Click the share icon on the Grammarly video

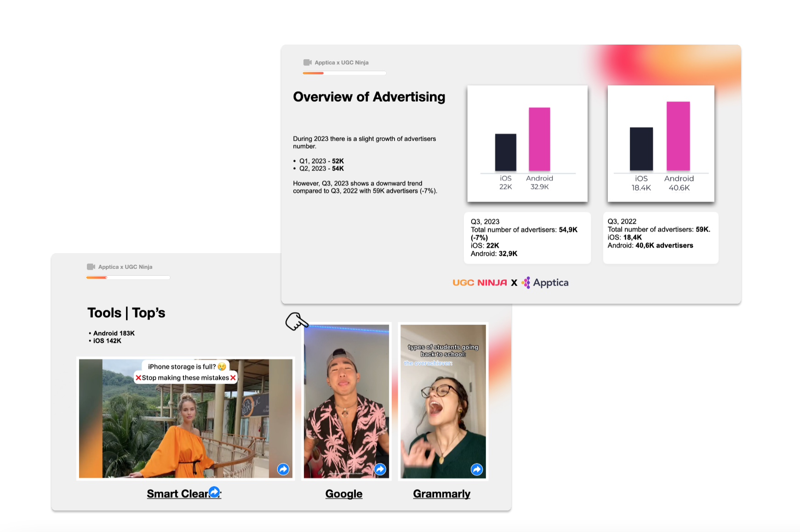(477, 469)
